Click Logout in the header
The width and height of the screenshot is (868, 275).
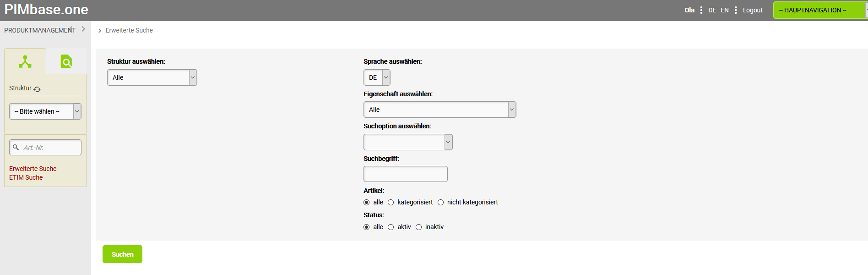click(753, 10)
